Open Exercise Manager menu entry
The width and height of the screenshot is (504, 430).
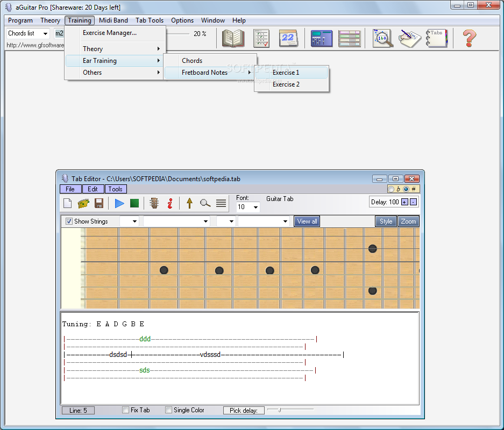point(115,33)
